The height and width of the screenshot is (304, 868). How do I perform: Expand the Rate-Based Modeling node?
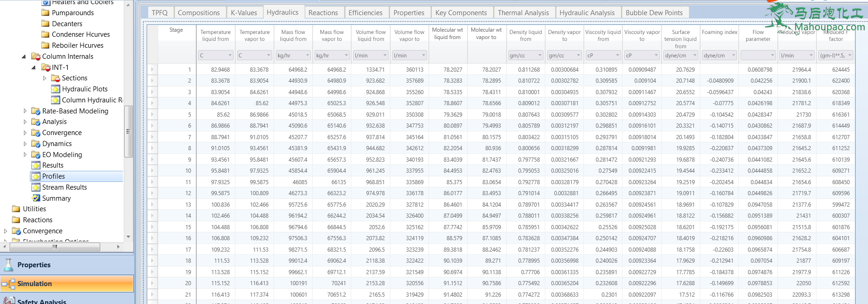tap(25, 111)
